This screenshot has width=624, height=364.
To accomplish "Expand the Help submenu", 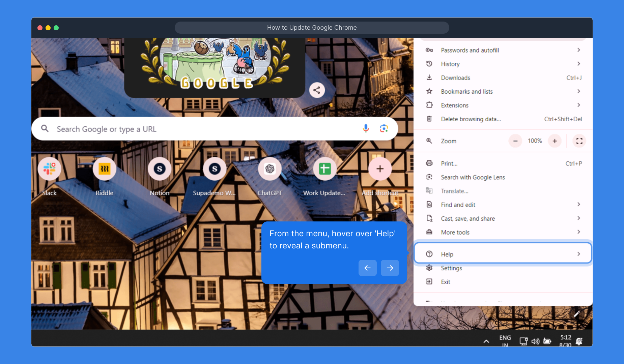I will (x=503, y=254).
